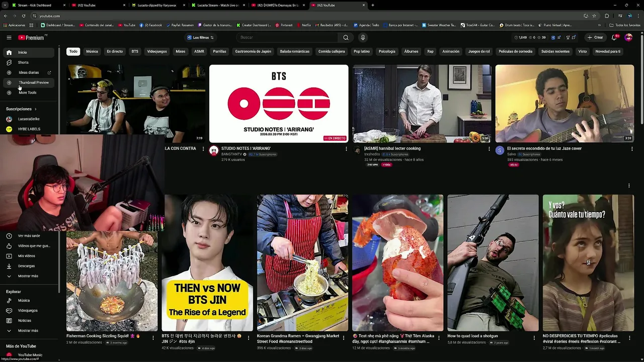This screenshot has width=644, height=362.
Task: Open Todos los favoritos folder
Action: tap(625, 25)
